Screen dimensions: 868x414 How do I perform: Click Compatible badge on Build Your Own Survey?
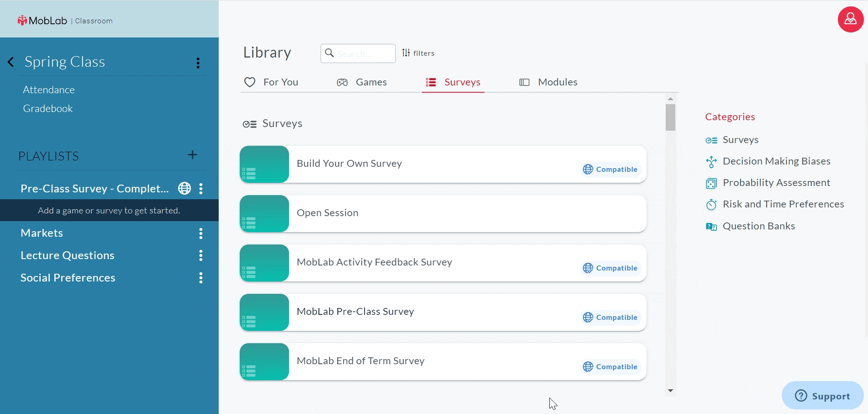(x=610, y=170)
